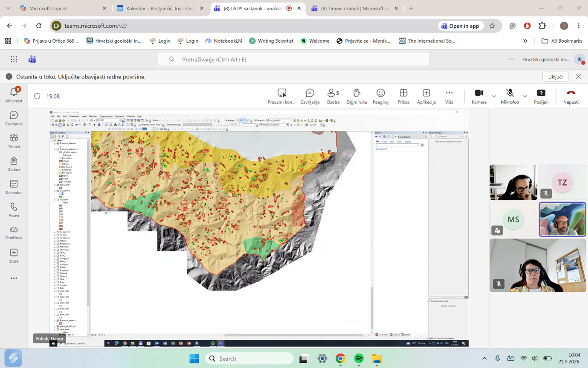Viewport: 588px width, 368px height.
Task: Switch to the Kalendar Outlook tab
Action: tap(160, 8)
